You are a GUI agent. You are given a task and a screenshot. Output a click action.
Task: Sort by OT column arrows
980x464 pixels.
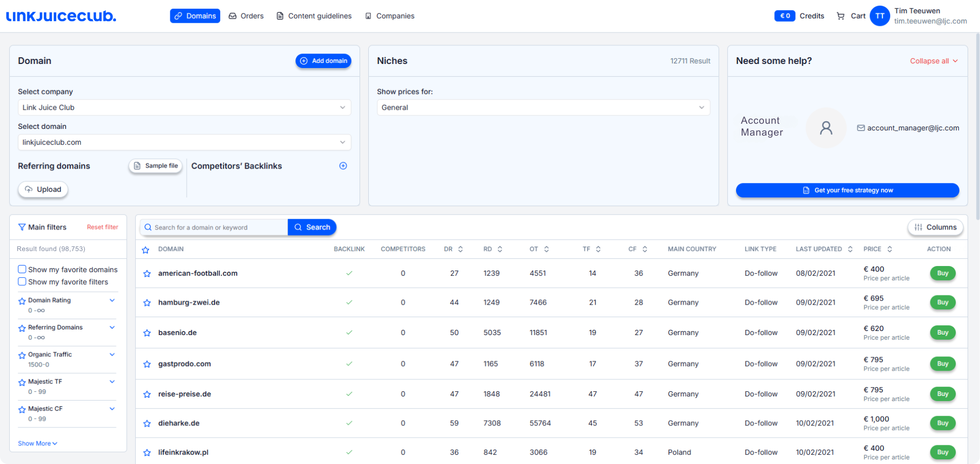(x=547, y=249)
